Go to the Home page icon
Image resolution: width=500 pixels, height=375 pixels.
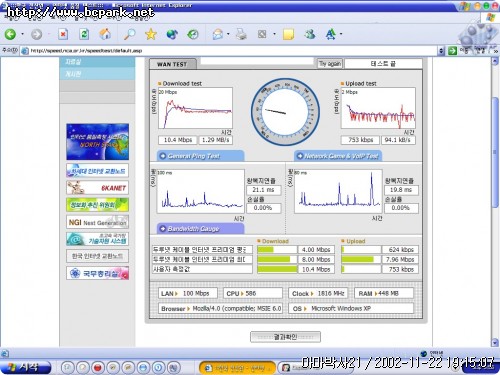[x=105, y=34]
